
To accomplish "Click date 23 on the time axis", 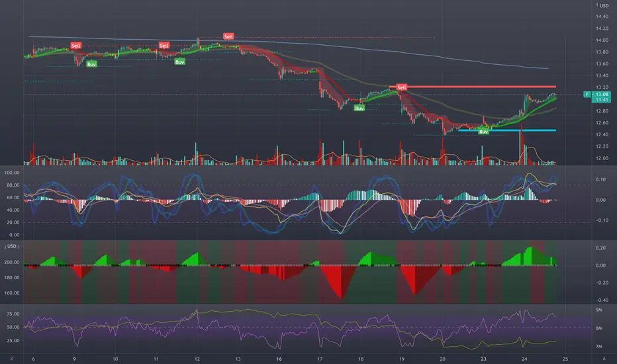I will (484, 359).
